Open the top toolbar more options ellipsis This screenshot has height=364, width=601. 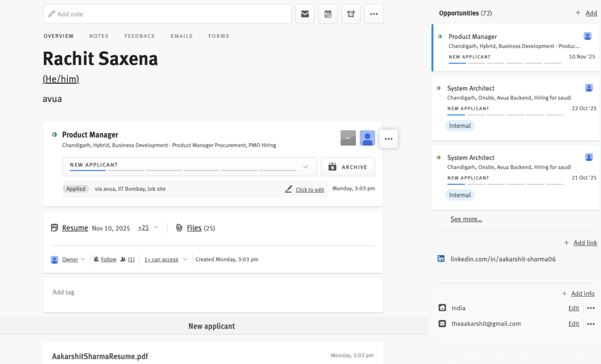374,14
